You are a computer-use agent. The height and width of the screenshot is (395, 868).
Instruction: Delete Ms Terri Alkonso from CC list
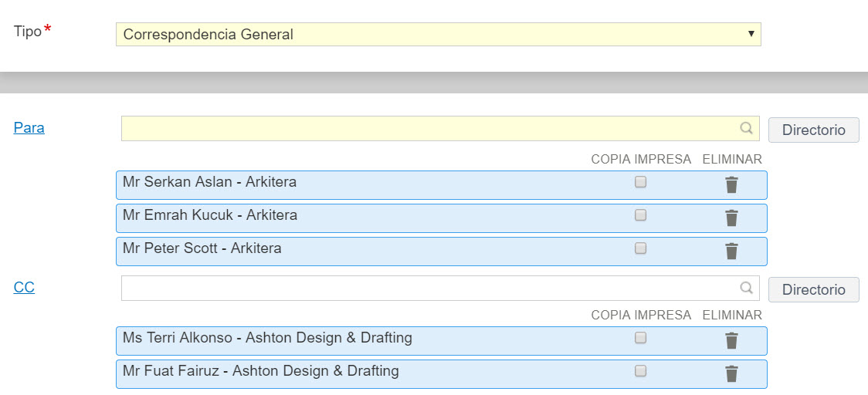coord(731,341)
